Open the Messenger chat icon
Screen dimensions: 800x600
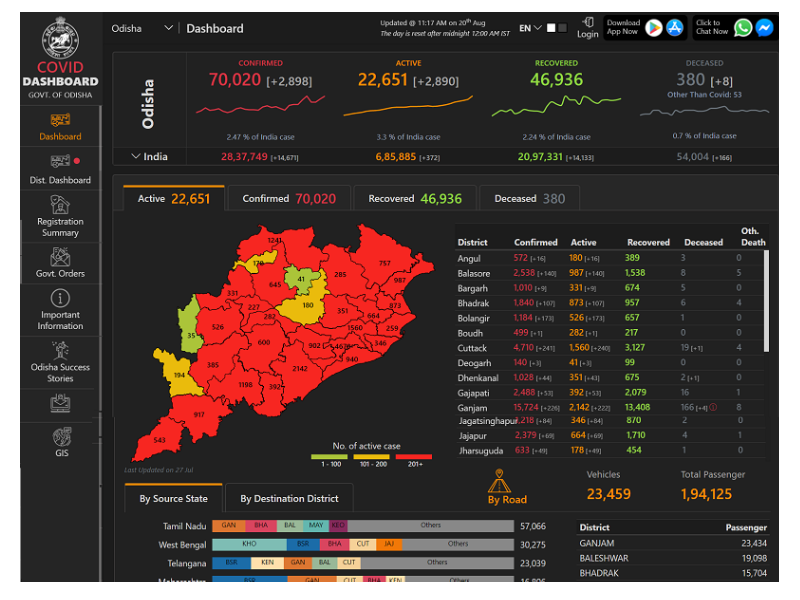764,28
